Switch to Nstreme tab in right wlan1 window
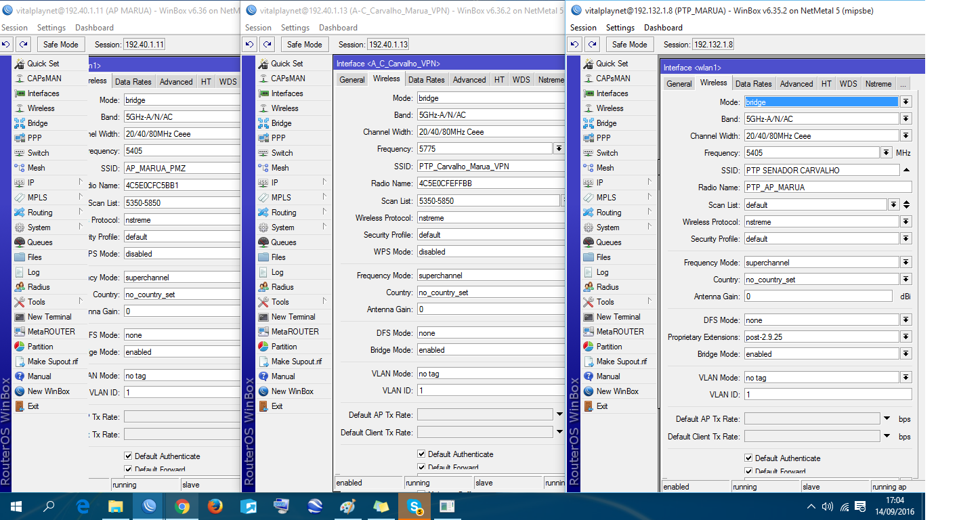 (x=878, y=84)
